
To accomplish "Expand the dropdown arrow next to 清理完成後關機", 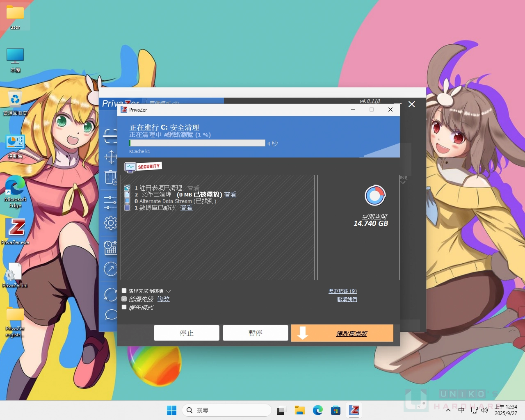I will 169,291.
